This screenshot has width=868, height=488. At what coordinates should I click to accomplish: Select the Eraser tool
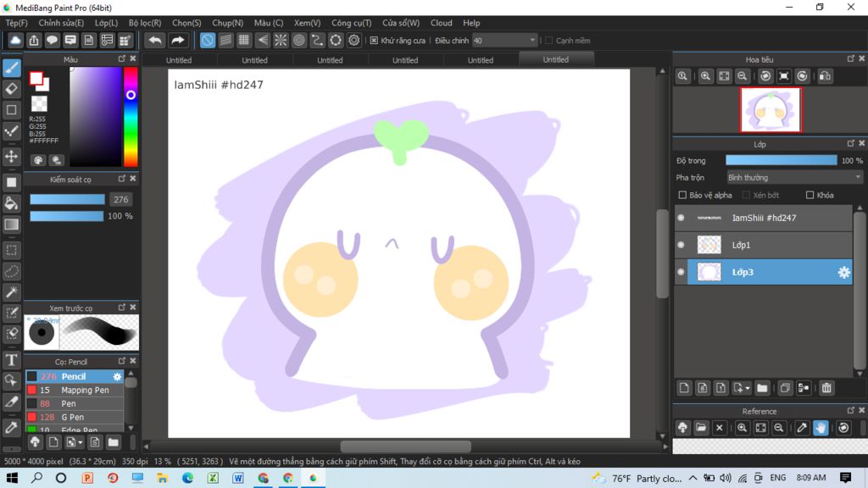pyautogui.click(x=12, y=88)
